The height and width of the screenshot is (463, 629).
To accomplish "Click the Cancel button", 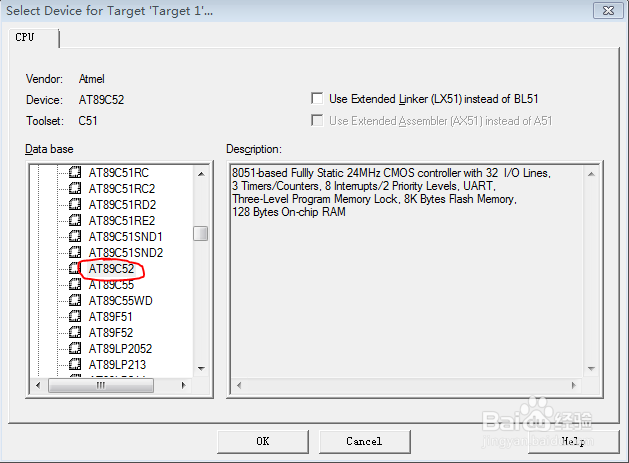I will click(364, 441).
